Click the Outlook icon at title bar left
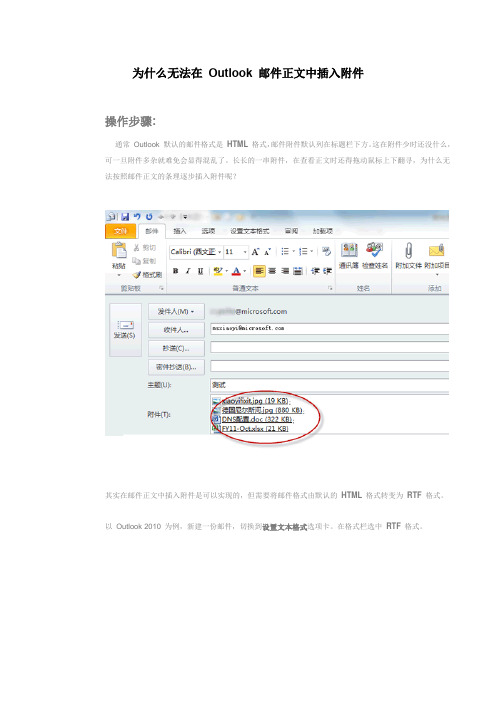Viewport: 496px width, 702px height. pos(111,217)
